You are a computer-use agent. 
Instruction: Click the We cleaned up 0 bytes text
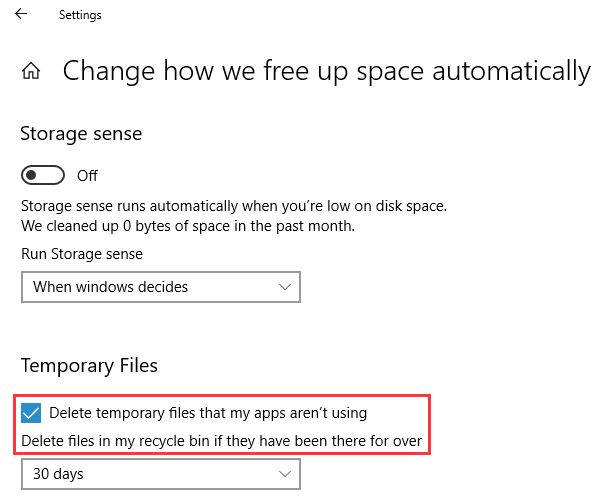click(188, 226)
